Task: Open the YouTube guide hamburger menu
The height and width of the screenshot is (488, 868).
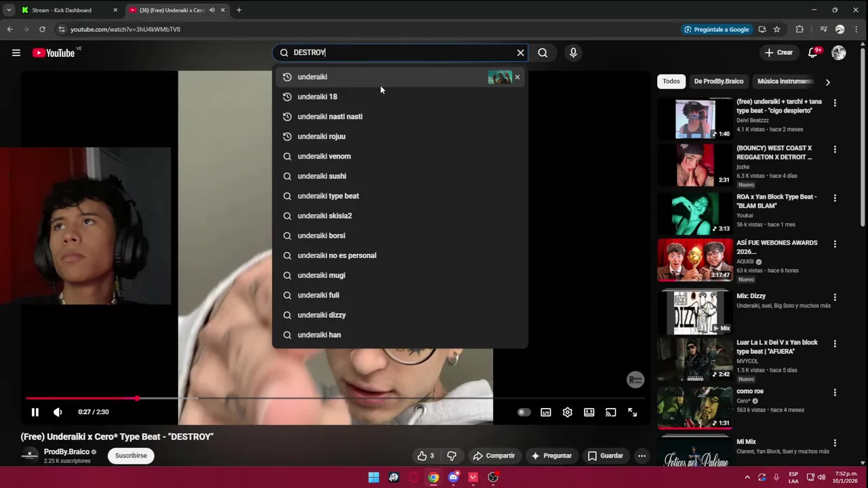Action: pyautogui.click(x=16, y=53)
